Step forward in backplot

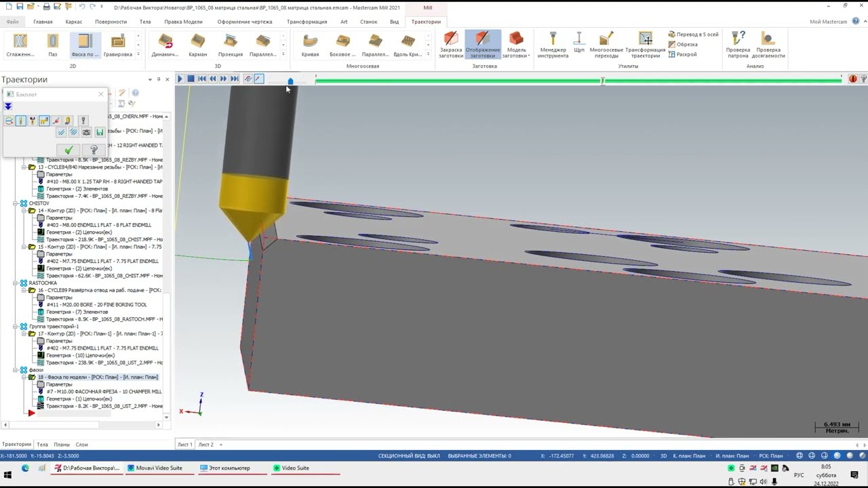click(224, 79)
